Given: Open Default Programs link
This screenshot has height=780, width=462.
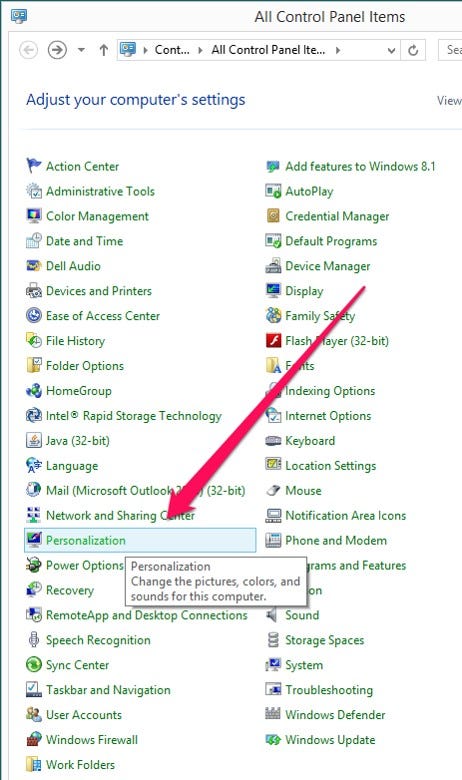Looking at the screenshot, I should (x=331, y=241).
